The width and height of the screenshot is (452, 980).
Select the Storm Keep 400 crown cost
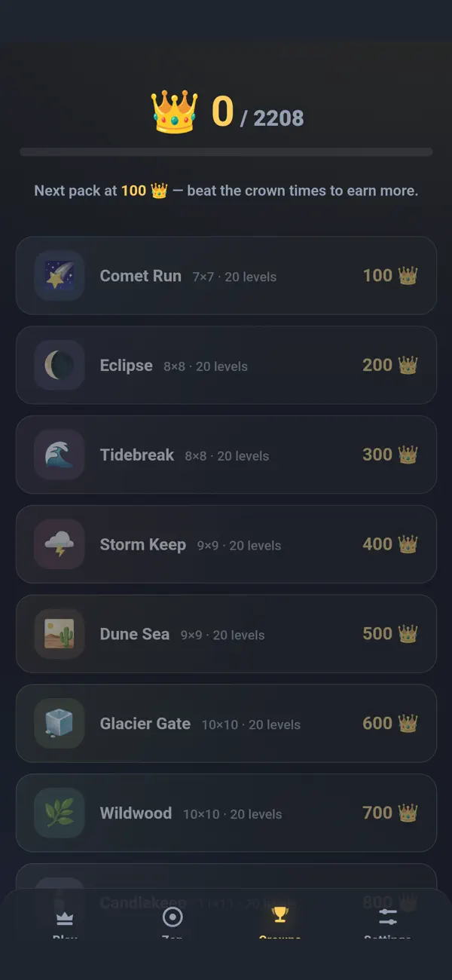[389, 544]
